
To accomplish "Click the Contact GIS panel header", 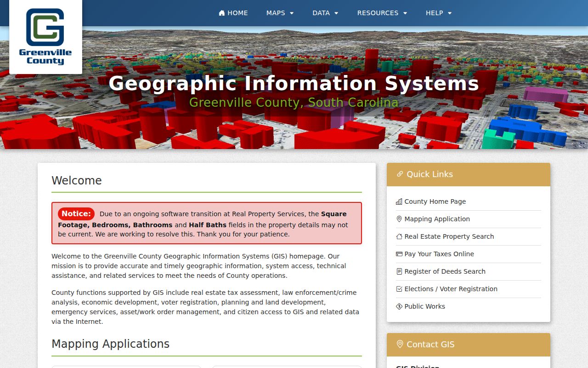I will (469, 345).
